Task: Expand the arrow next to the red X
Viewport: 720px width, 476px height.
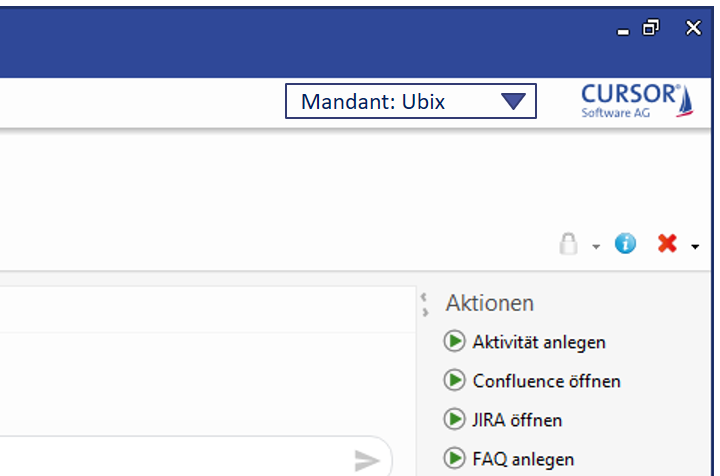Action: click(x=695, y=246)
